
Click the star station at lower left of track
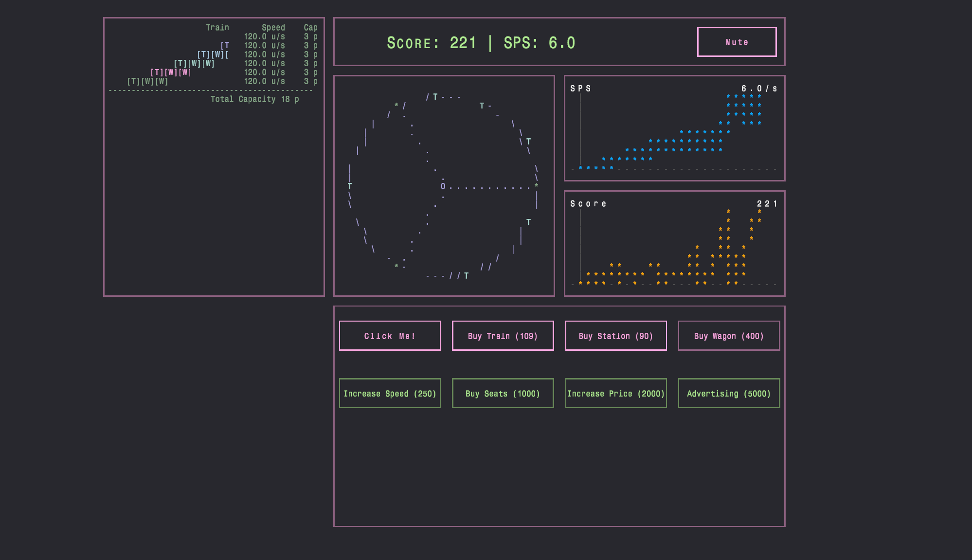click(396, 266)
